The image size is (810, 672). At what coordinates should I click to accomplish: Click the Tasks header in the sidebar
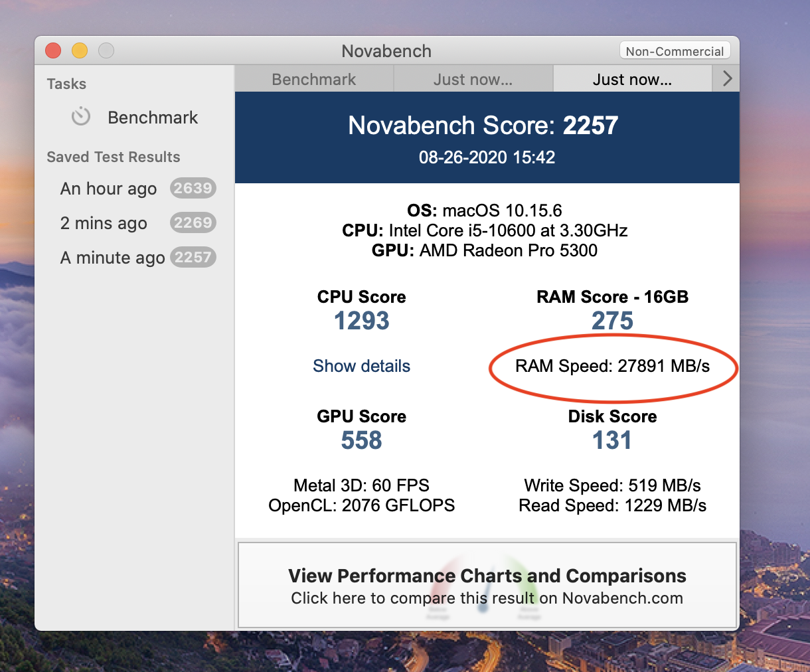[66, 84]
